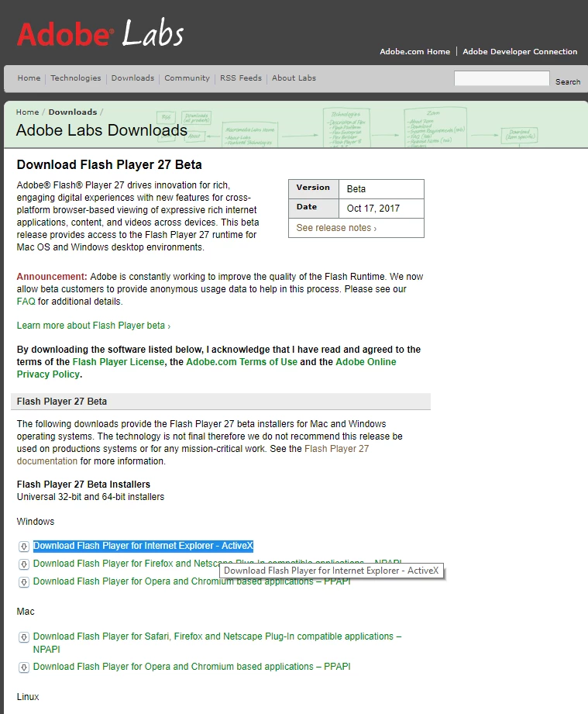Open Flash Player 27 documentation link
Viewport: 588px width, 714px height.
[193, 455]
